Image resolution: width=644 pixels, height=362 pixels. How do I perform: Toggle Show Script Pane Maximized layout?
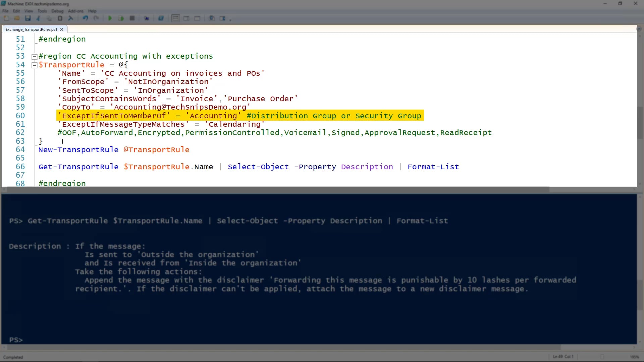click(x=198, y=18)
